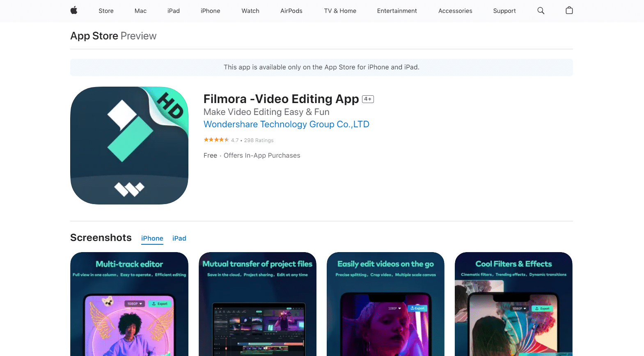Click the 'Make Video Editing Easy & Fun' subtitle
Image resolution: width=644 pixels, height=356 pixels.
tap(266, 112)
